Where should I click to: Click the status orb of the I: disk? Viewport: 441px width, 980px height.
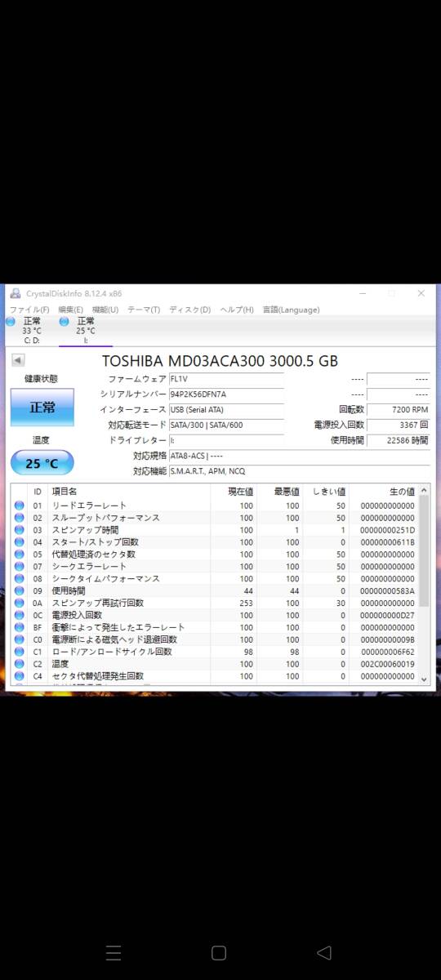65,322
